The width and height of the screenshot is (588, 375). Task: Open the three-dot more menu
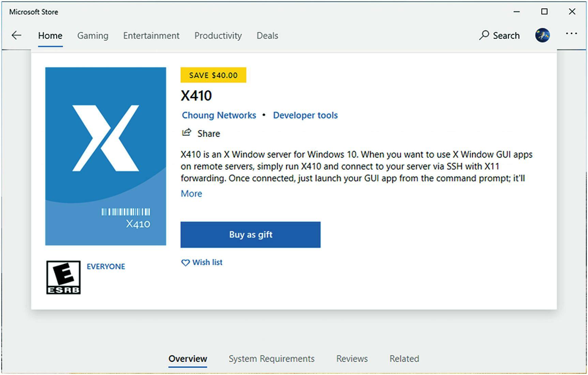click(x=571, y=34)
